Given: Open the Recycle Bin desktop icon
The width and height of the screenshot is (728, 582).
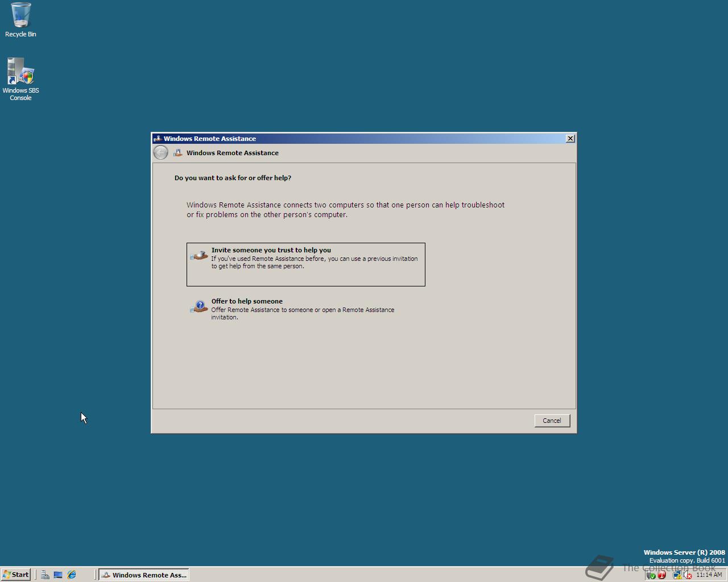Looking at the screenshot, I should 20,20.
